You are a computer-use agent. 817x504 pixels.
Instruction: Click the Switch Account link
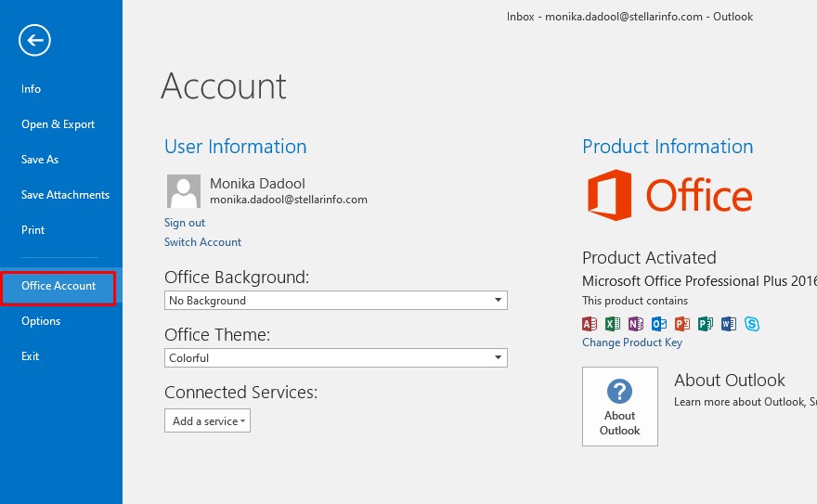(202, 242)
